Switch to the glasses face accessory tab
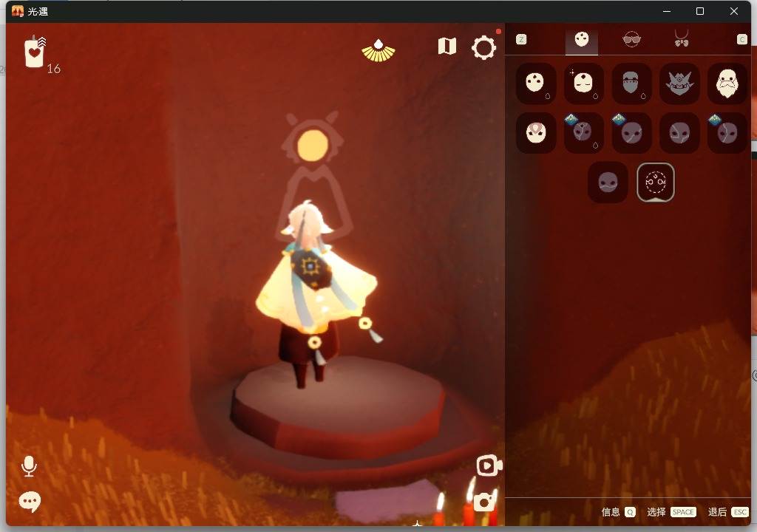Screen dimensions: 757x532 click(x=631, y=39)
